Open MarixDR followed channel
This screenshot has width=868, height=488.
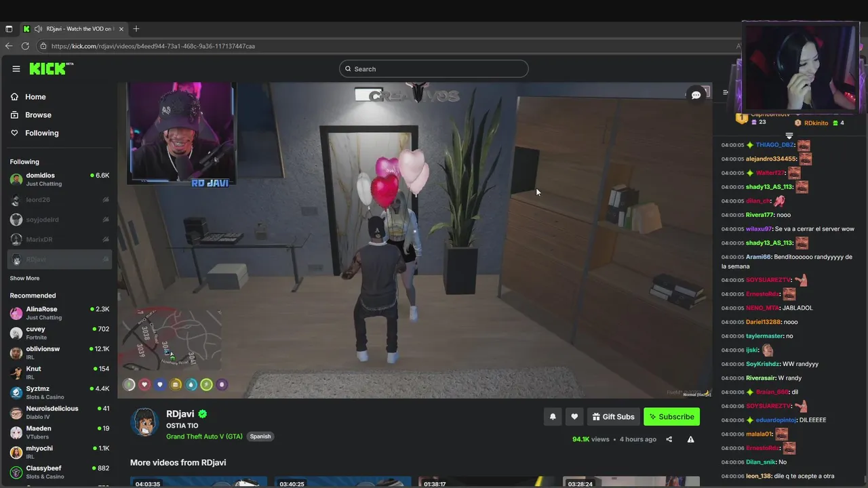click(x=60, y=239)
